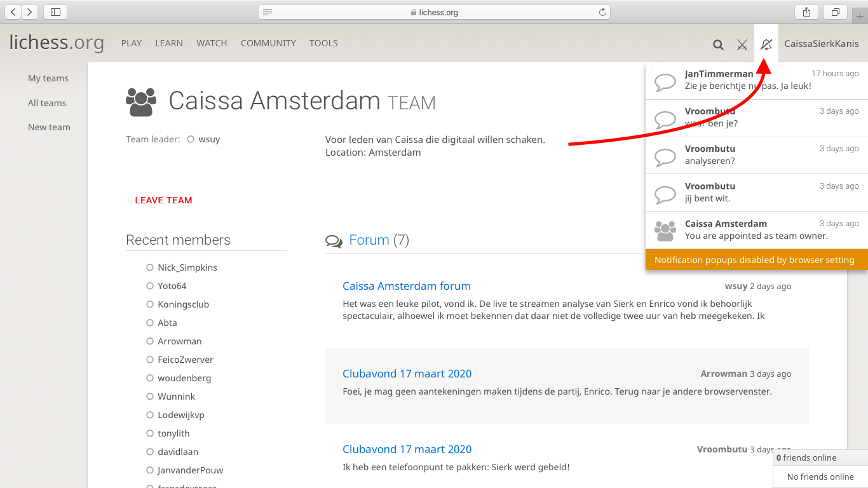The height and width of the screenshot is (488, 868).
Task: Open Vroombutu 'analyseren?' notification
Action: (x=756, y=156)
